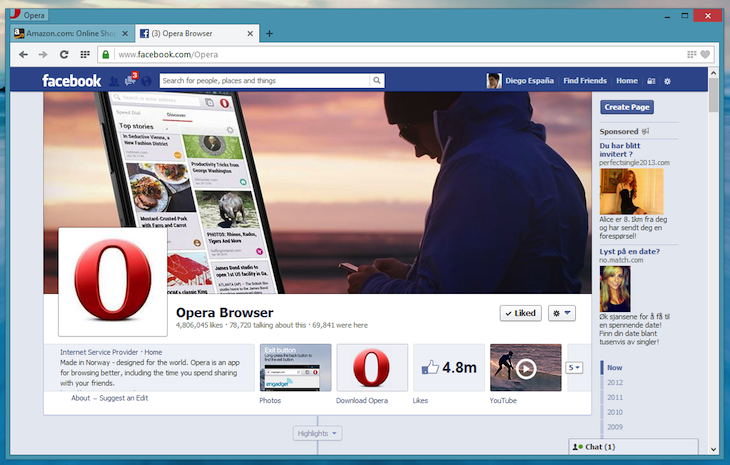Click the browser address bar URL
Screen dimensions: 730x465
pyautogui.click(x=168, y=54)
